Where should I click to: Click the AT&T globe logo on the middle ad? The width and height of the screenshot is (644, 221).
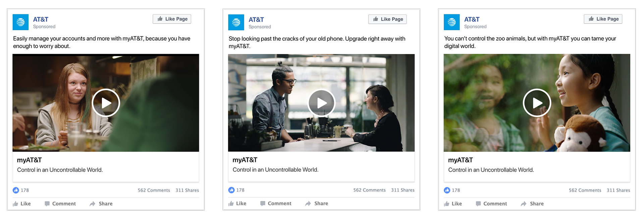(236, 22)
